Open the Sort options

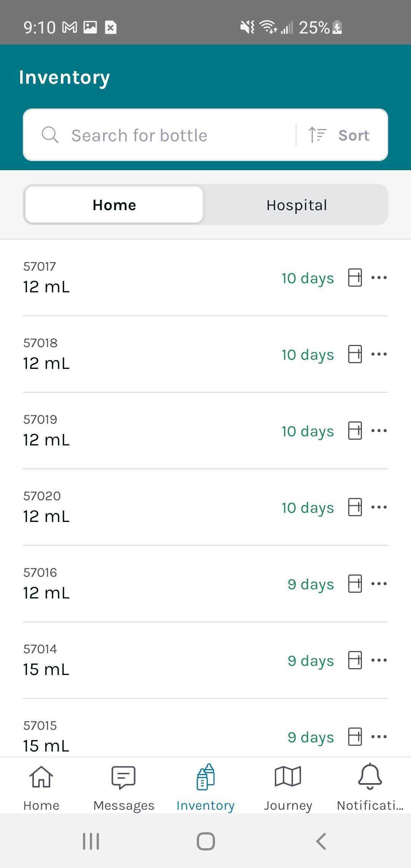[339, 135]
